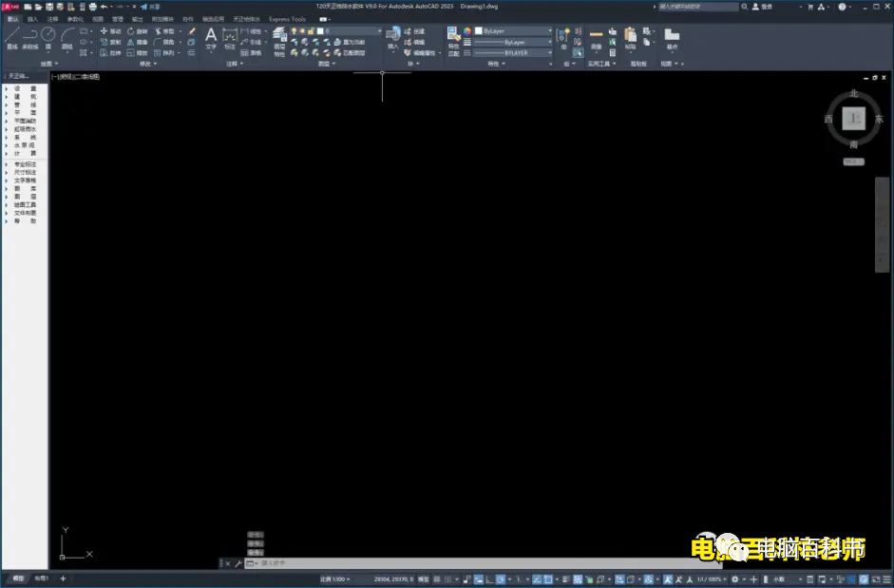
Task: Click the Fillet (圆角) tool
Action: (x=164, y=42)
